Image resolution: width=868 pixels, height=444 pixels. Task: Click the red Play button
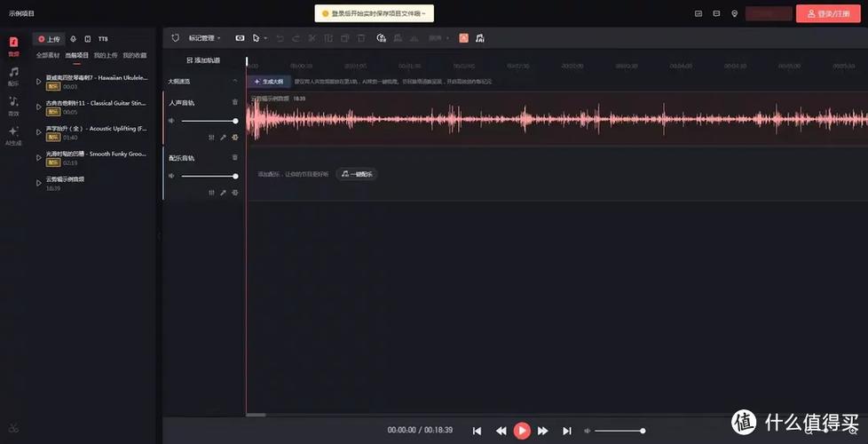pyautogui.click(x=522, y=430)
